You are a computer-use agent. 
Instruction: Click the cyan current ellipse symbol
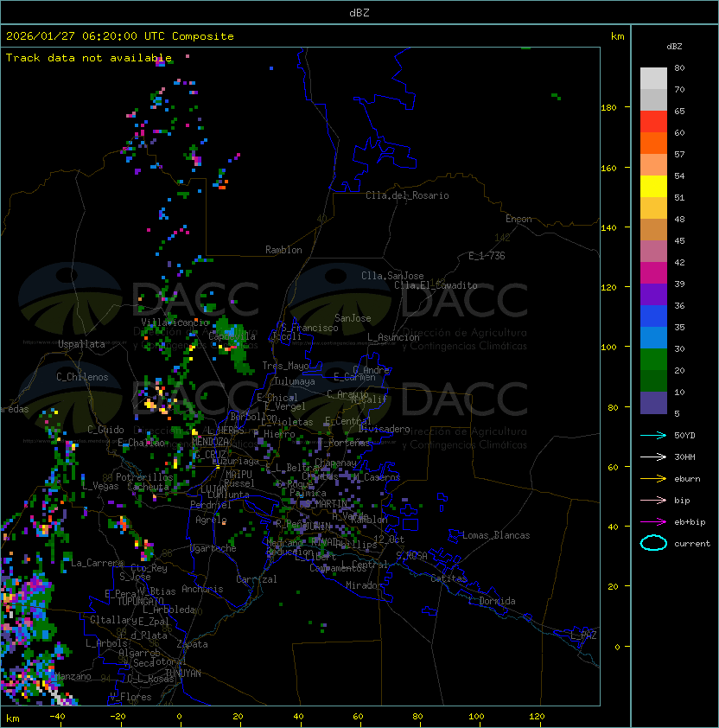[x=653, y=543]
